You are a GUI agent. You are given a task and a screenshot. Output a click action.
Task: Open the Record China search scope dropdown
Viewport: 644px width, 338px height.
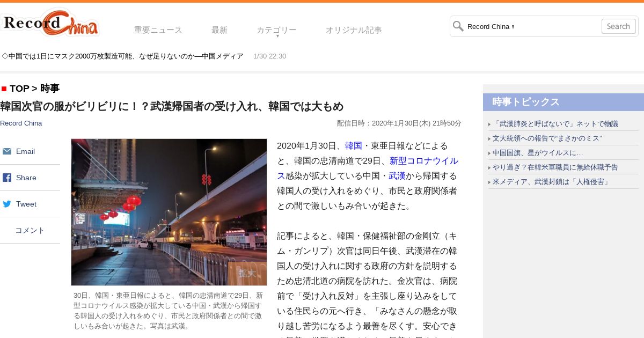click(x=491, y=26)
